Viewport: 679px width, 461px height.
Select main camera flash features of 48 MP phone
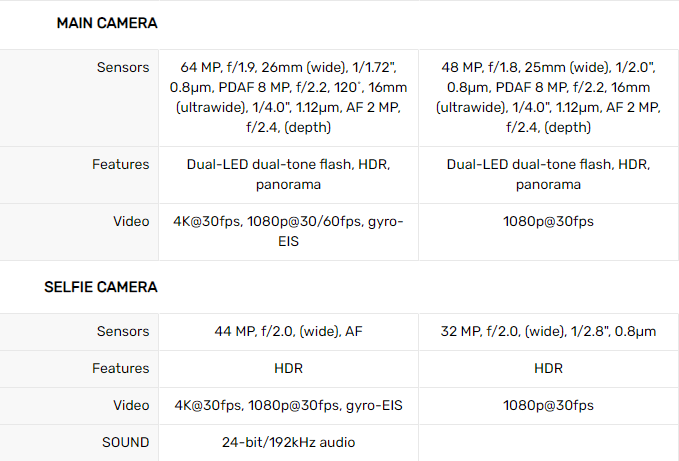549,174
